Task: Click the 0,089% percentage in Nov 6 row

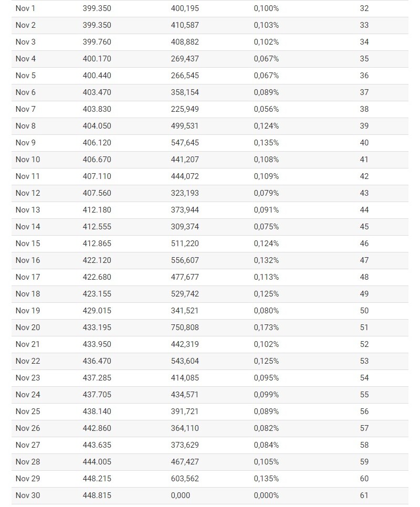Action: click(266, 92)
